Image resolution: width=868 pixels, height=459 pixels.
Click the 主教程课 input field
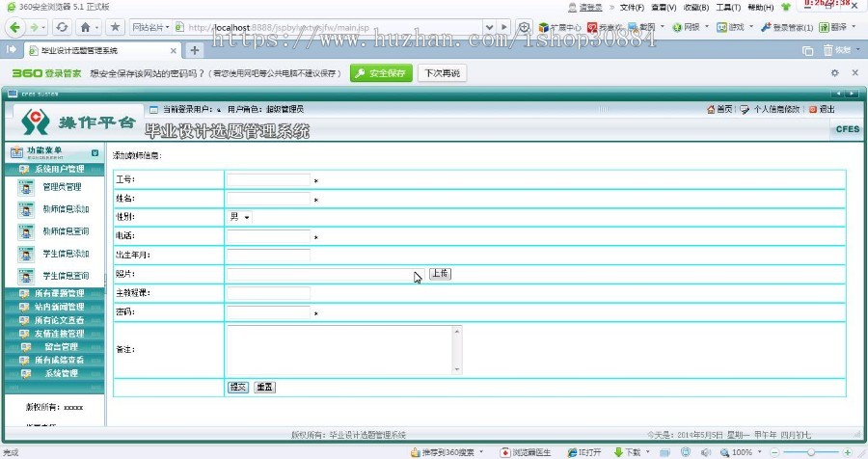[x=268, y=293]
